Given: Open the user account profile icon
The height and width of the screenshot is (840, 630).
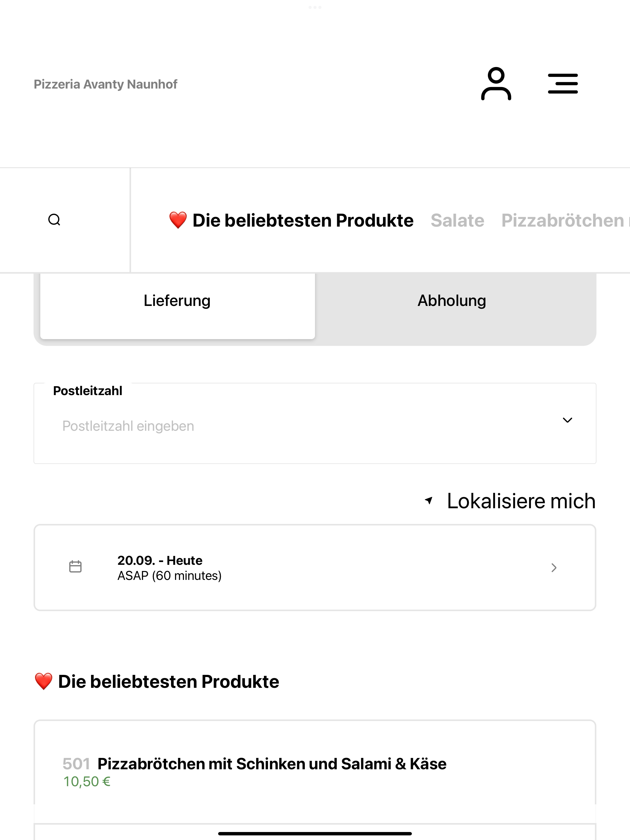Looking at the screenshot, I should (496, 84).
